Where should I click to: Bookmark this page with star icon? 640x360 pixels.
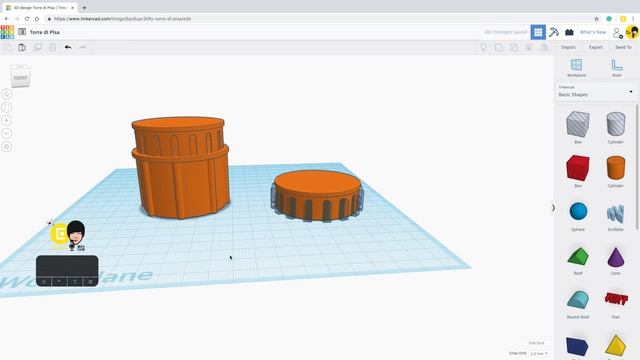click(x=596, y=19)
